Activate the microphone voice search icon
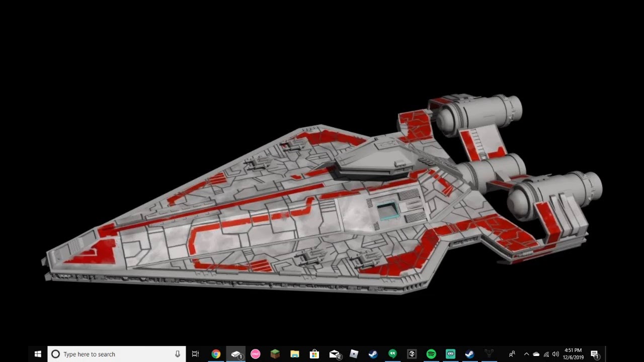644x362 pixels. (x=178, y=354)
